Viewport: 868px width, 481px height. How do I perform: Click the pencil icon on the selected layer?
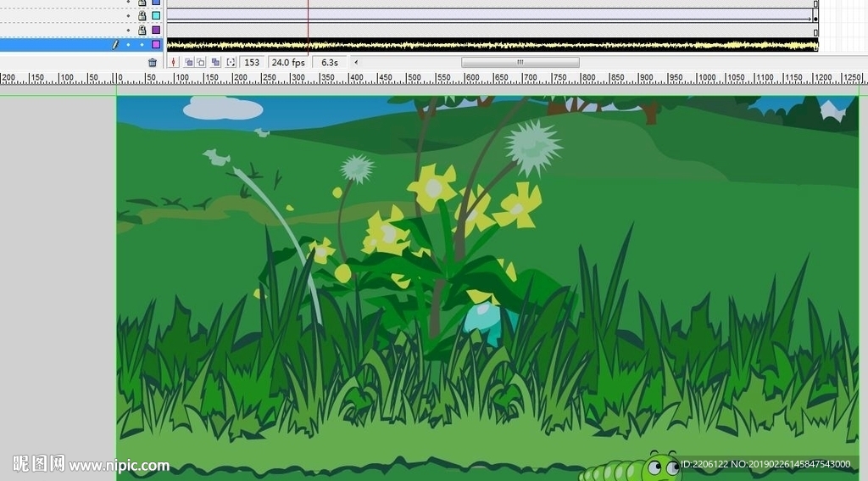tap(115, 45)
